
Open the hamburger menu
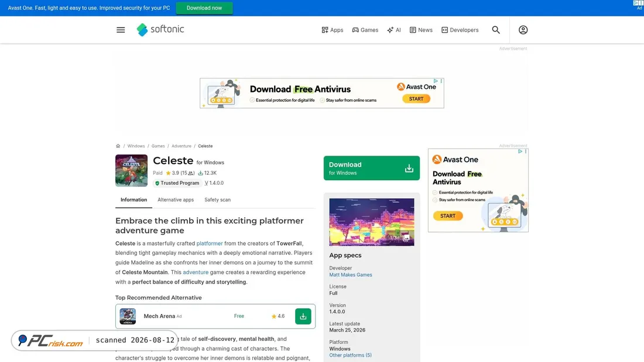tap(121, 30)
